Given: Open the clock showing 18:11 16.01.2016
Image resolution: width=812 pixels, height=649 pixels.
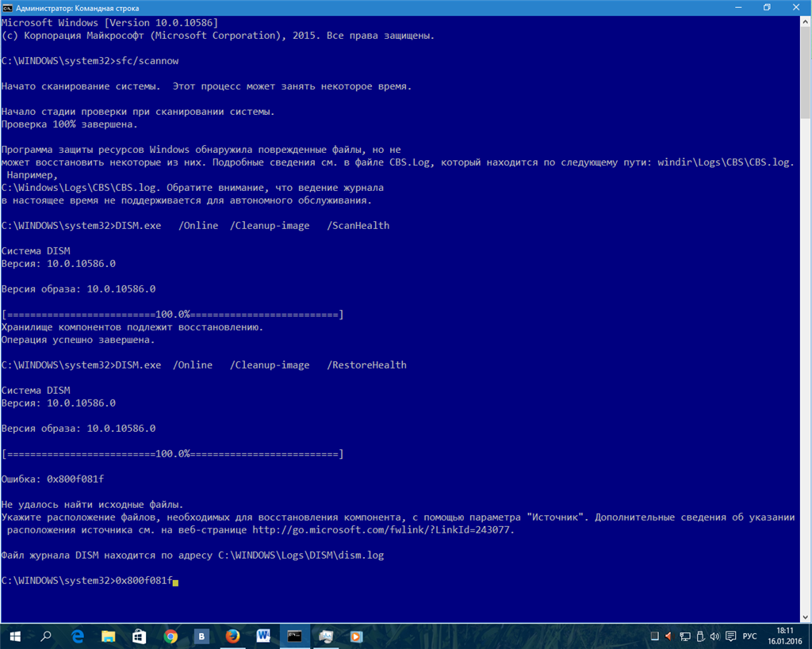Looking at the screenshot, I should tap(784, 636).
